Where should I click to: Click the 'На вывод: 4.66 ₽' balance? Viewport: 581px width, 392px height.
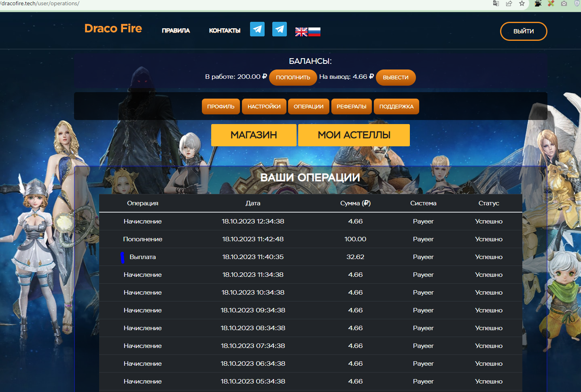tap(346, 76)
